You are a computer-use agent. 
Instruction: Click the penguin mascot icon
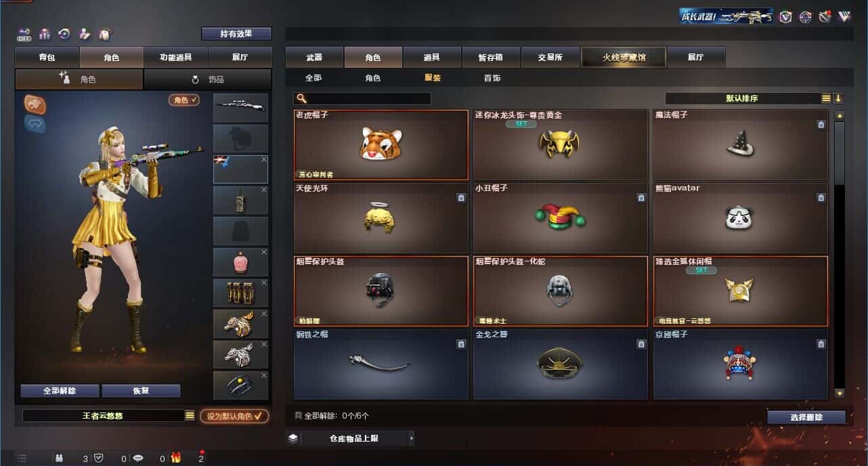tap(105, 34)
